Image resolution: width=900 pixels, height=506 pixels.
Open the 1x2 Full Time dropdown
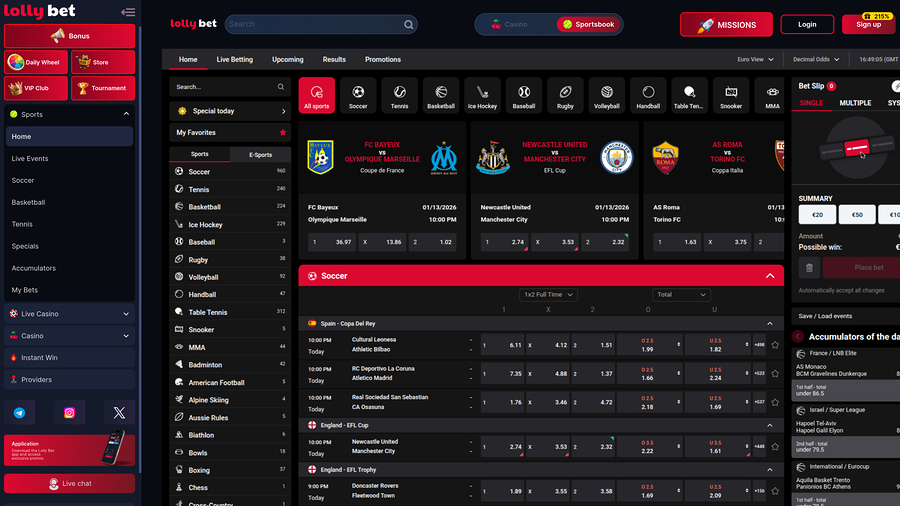click(x=548, y=295)
